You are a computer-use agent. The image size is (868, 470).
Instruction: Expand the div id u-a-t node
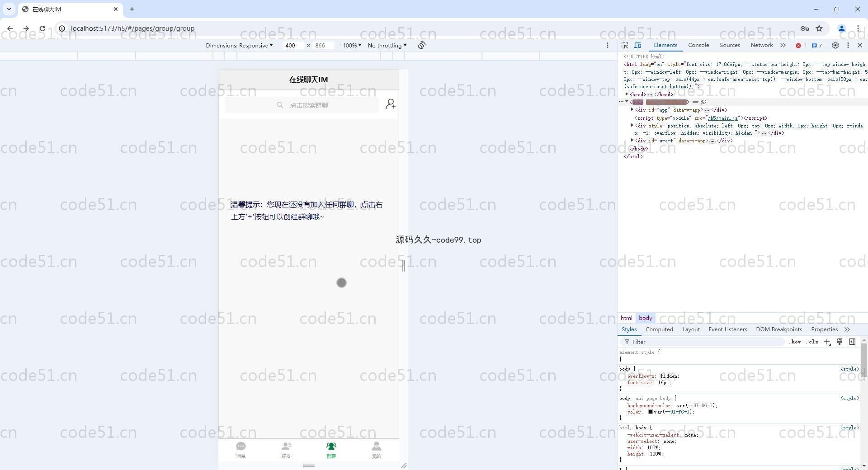(632, 140)
